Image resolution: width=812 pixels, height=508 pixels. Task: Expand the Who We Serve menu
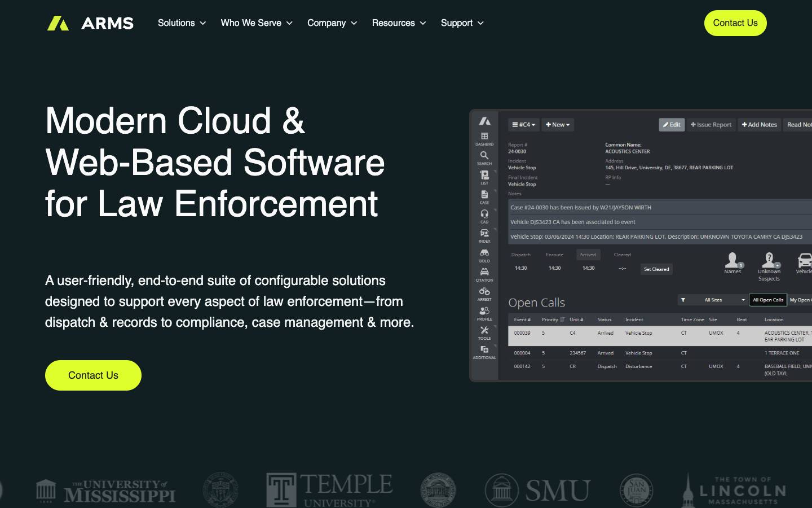coord(257,23)
